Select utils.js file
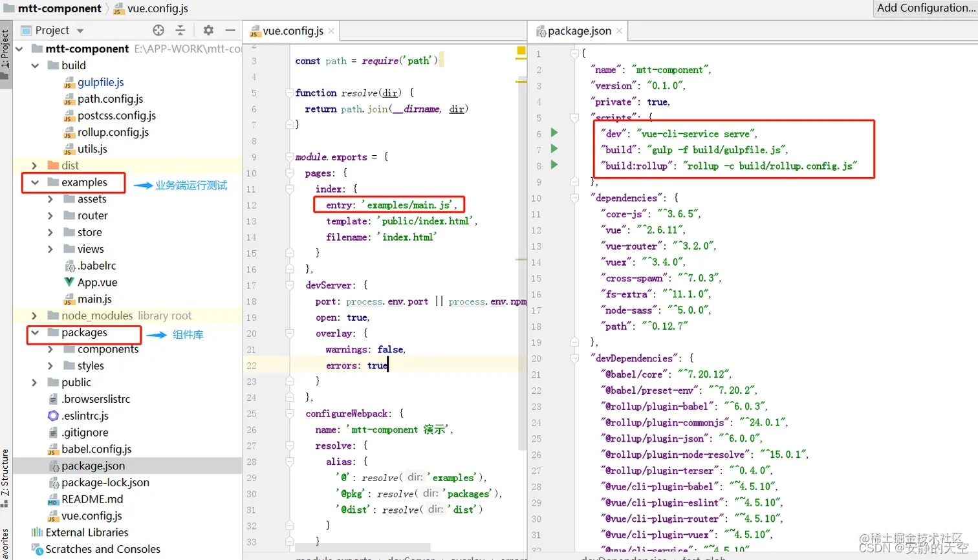Image resolution: width=978 pixels, height=560 pixels. pyautogui.click(x=92, y=149)
